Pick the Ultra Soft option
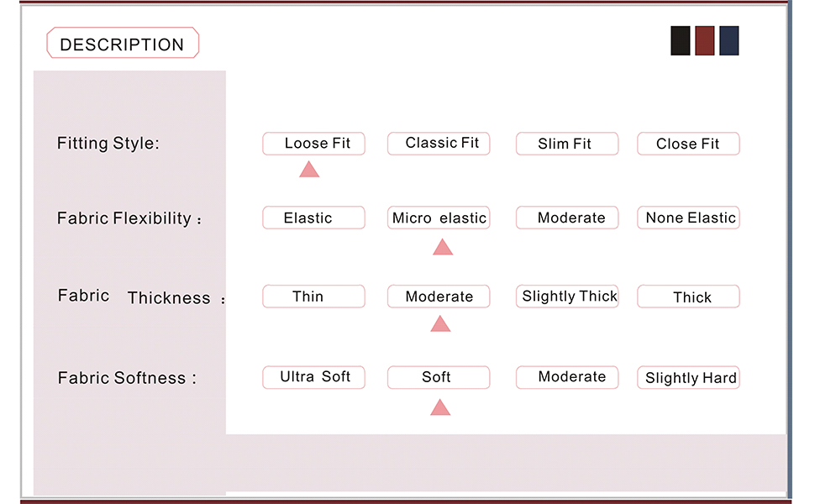The height and width of the screenshot is (504, 815). pyautogui.click(x=313, y=377)
